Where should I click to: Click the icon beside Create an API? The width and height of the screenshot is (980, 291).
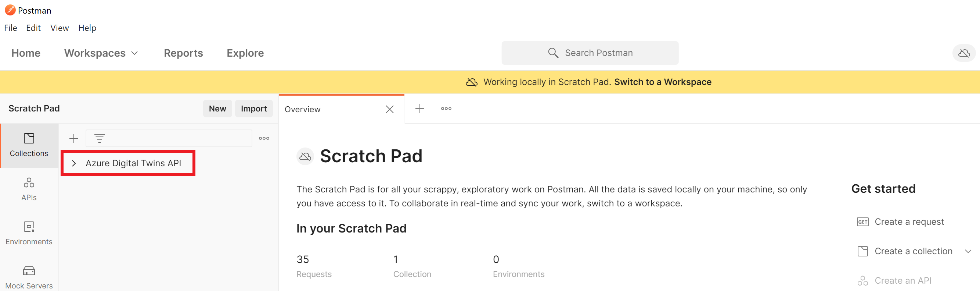click(862, 281)
